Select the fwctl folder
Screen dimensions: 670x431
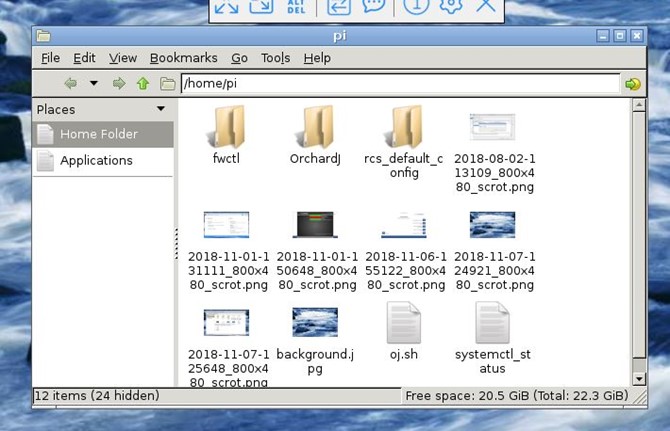(x=226, y=135)
